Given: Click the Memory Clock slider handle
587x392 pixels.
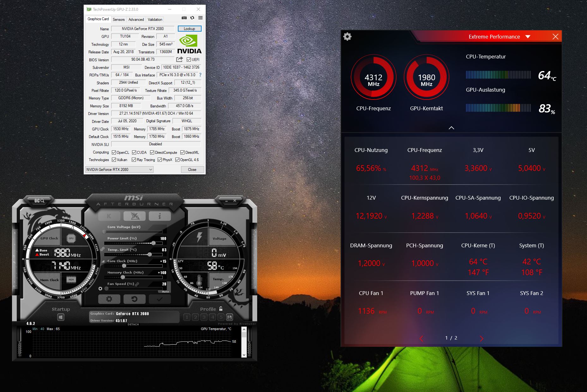Looking at the screenshot, I should 123,277.
